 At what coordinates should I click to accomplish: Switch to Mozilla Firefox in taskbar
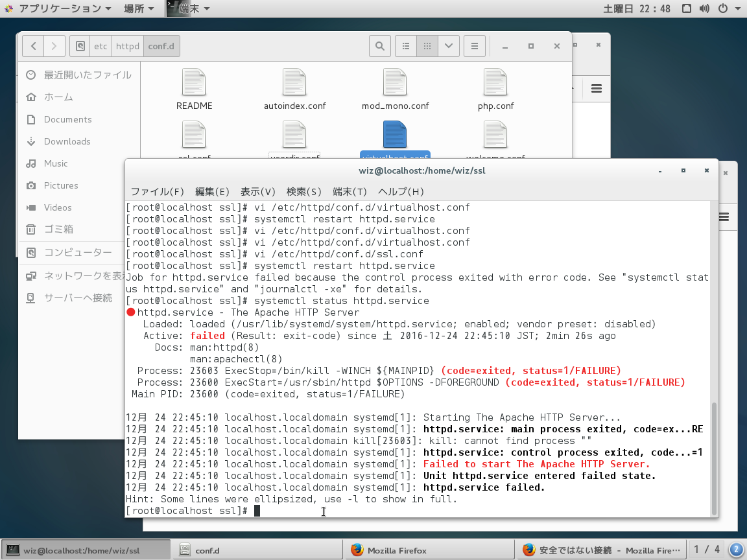(429, 550)
